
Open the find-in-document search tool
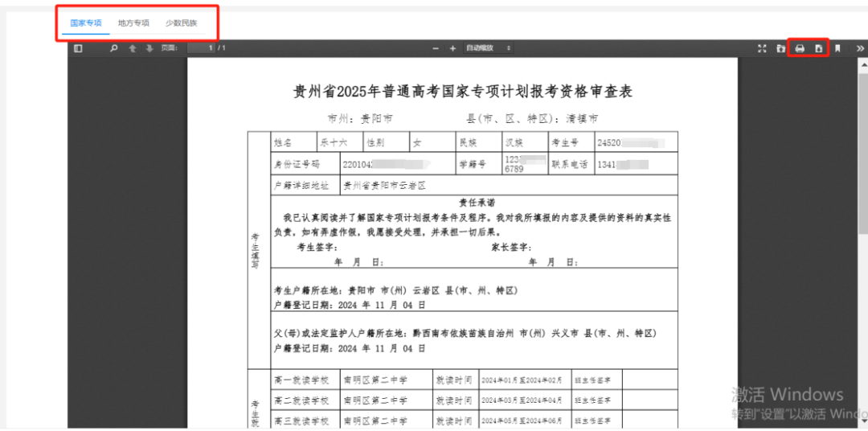(x=114, y=49)
